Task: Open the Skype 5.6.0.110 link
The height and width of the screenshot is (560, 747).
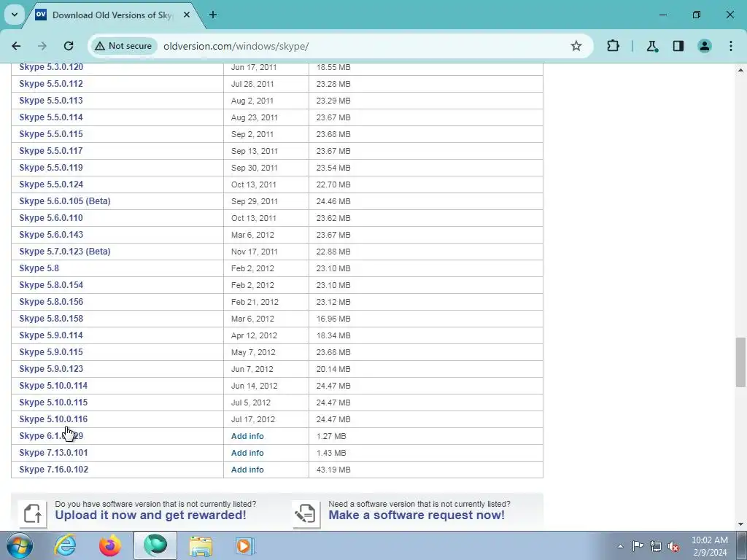Action: [51, 217]
